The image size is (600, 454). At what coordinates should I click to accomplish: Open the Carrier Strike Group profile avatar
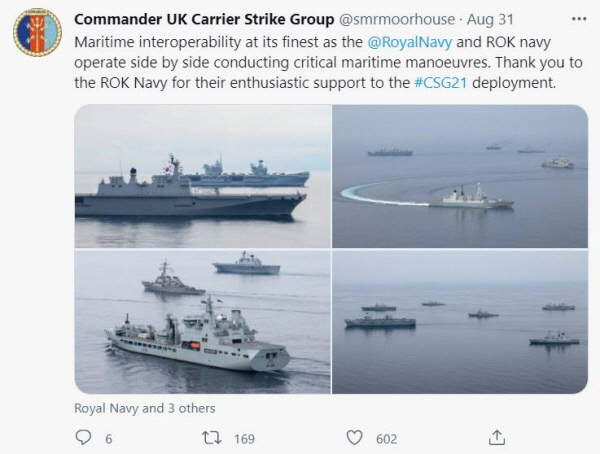coord(37,33)
